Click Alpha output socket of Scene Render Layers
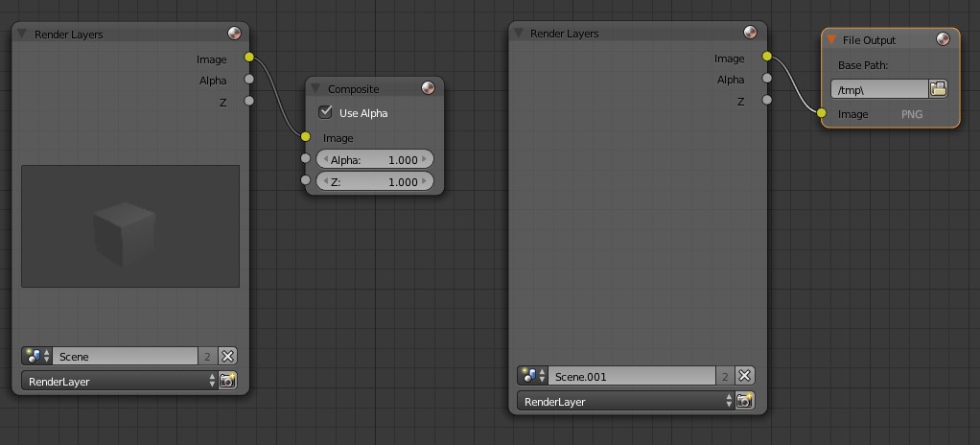This screenshot has width=980, height=445. click(249, 79)
